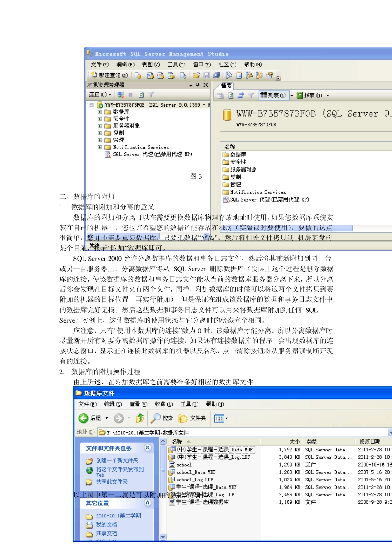Open the Explorer address bar dropdown arrow
This screenshot has height=555, width=392.
[x=390, y=432]
